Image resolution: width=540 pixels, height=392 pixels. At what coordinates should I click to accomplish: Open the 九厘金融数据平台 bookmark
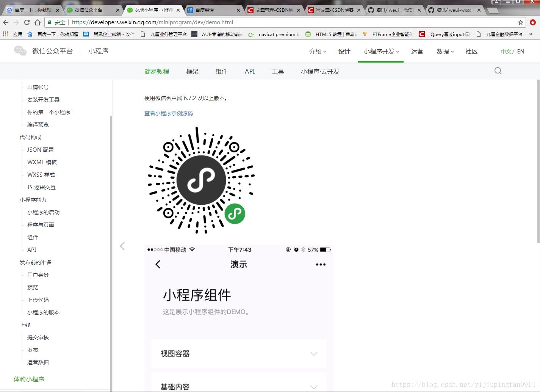click(499, 34)
